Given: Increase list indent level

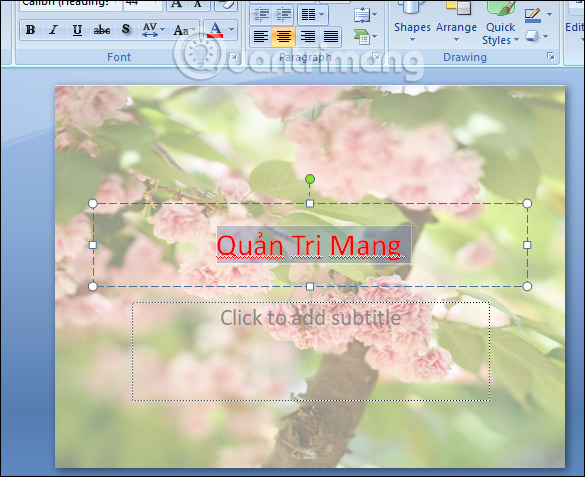Looking at the screenshot, I should pos(284,15).
